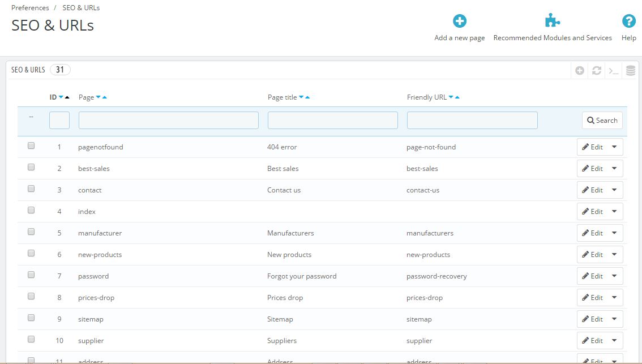Check the new-products row checkbox

31,253
